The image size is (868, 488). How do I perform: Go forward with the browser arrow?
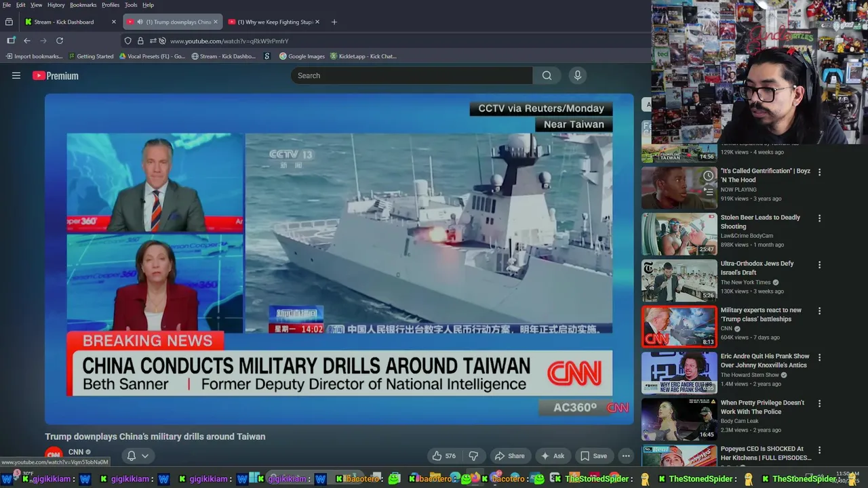tap(43, 41)
